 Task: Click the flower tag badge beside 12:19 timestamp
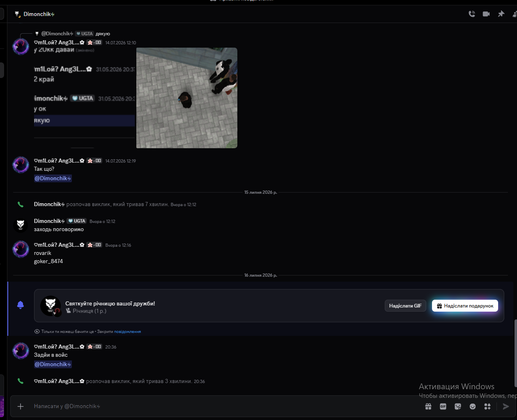(x=94, y=161)
